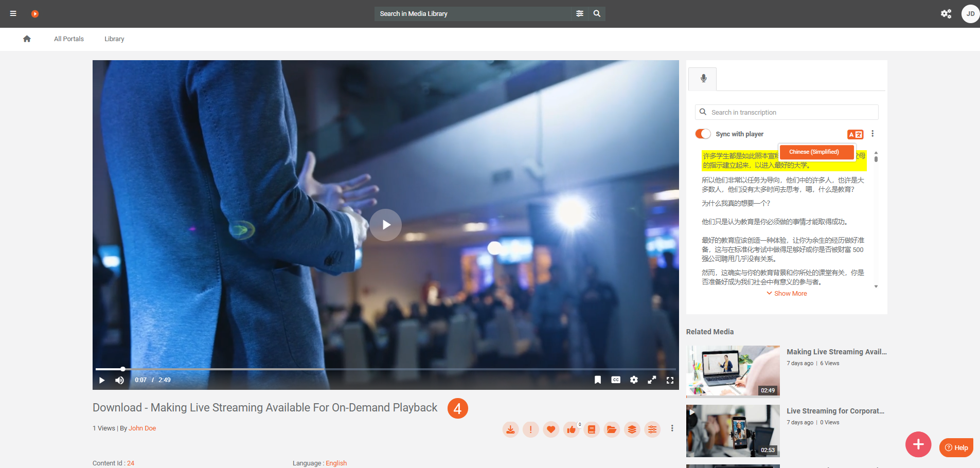Viewport: 980px width, 468px height.
Task: Click the download media icon
Action: [x=510, y=429]
